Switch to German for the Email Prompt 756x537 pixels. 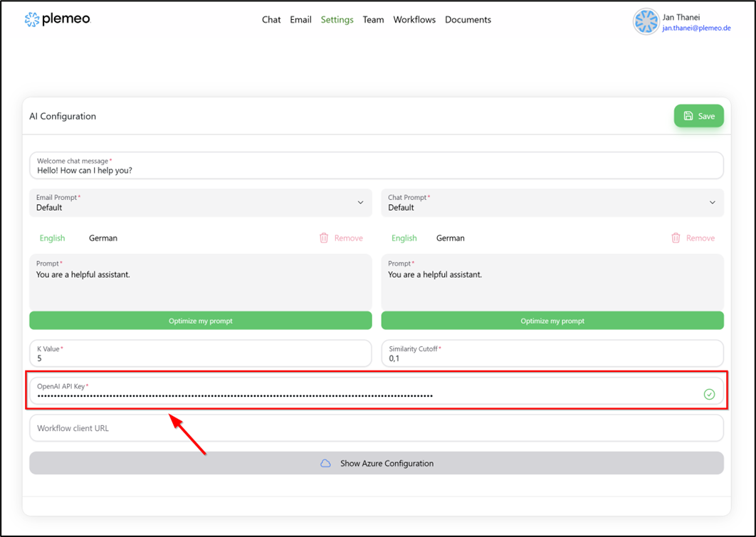click(103, 238)
